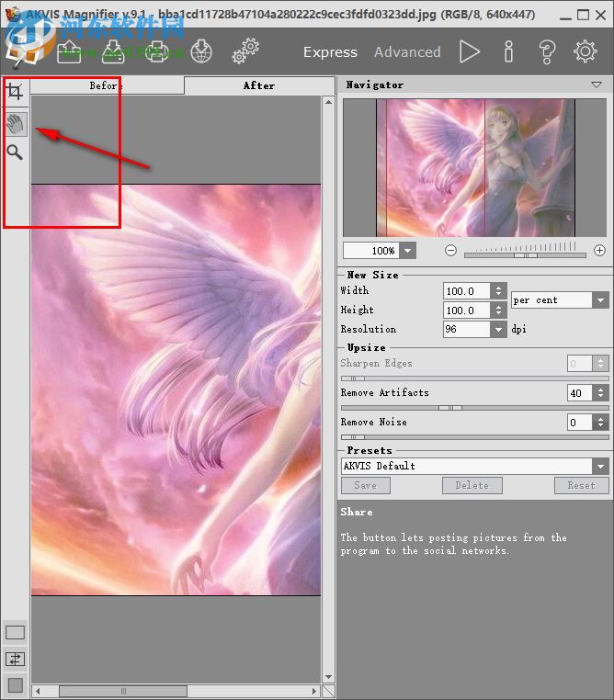Open the Resolution dropdown arrow
The height and width of the screenshot is (700, 614).
pos(498,330)
